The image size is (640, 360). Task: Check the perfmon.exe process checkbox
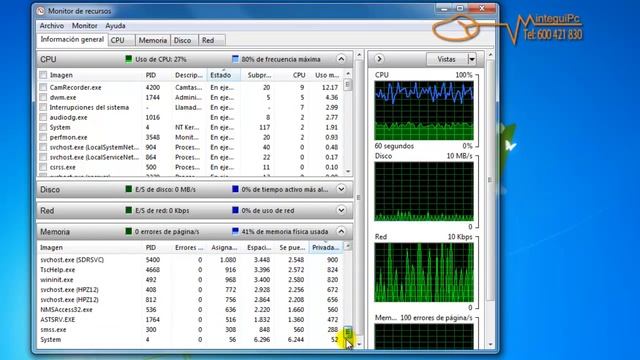pyautogui.click(x=43, y=138)
